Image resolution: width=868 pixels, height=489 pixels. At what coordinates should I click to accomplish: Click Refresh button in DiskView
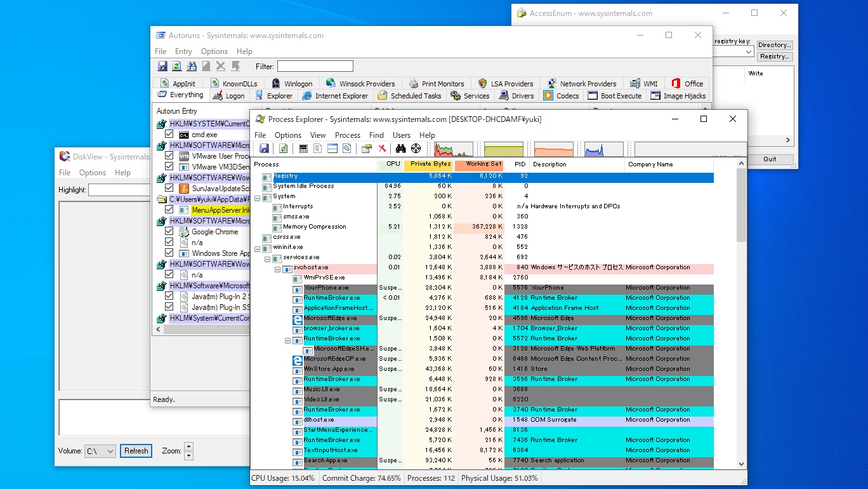pyautogui.click(x=136, y=451)
